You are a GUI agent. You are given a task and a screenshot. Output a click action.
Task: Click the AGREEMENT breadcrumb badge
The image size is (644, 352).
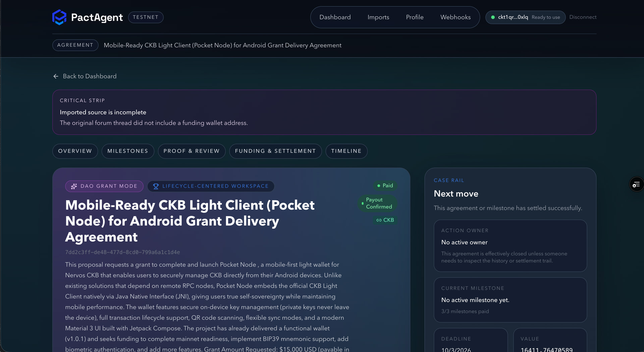coord(75,45)
